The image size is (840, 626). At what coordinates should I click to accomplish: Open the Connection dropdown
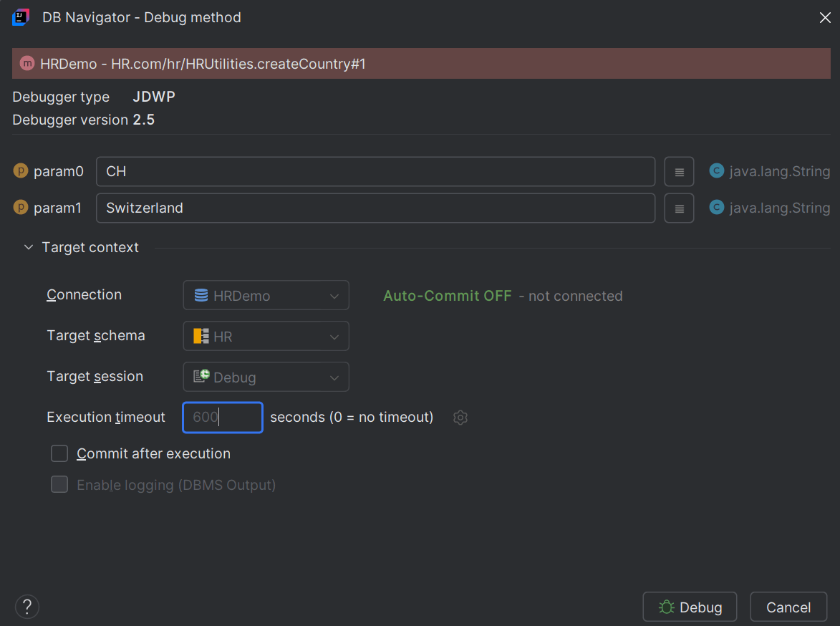(x=334, y=295)
